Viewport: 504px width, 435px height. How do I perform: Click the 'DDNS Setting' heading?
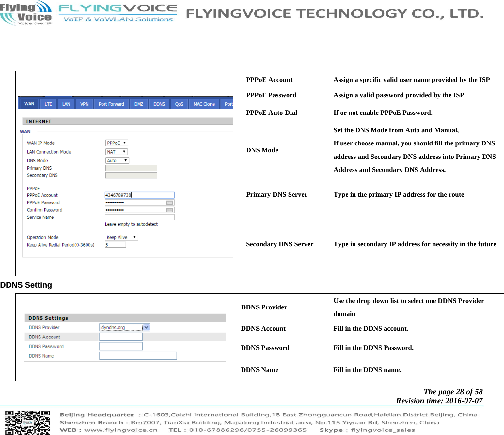point(26,285)
